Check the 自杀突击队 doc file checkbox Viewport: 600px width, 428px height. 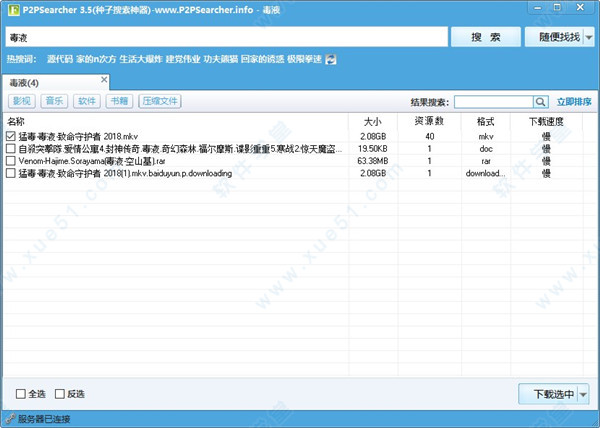(11, 148)
